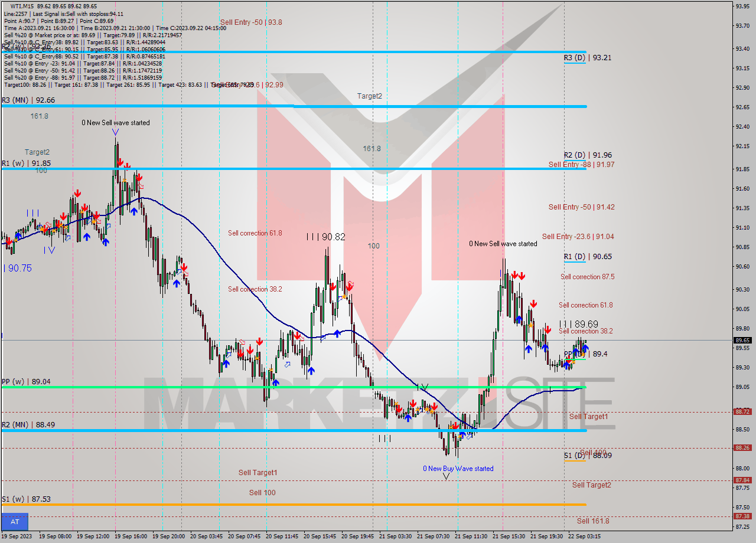The width and height of the screenshot is (756, 543).
Task: Select the R1 (w) | 91.85 level label
Action: coord(26,163)
